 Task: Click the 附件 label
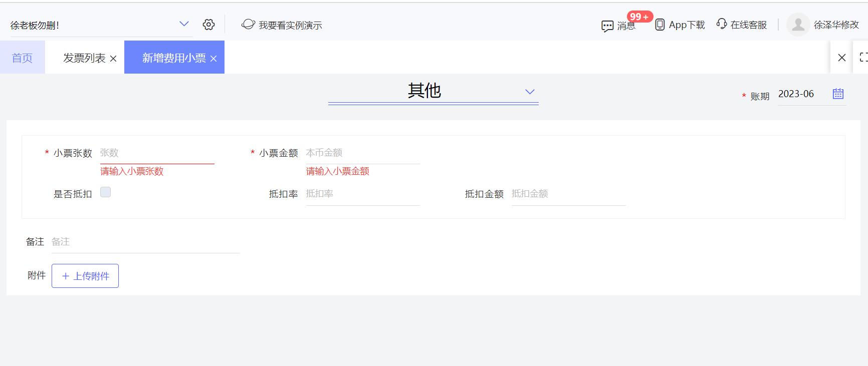37,275
